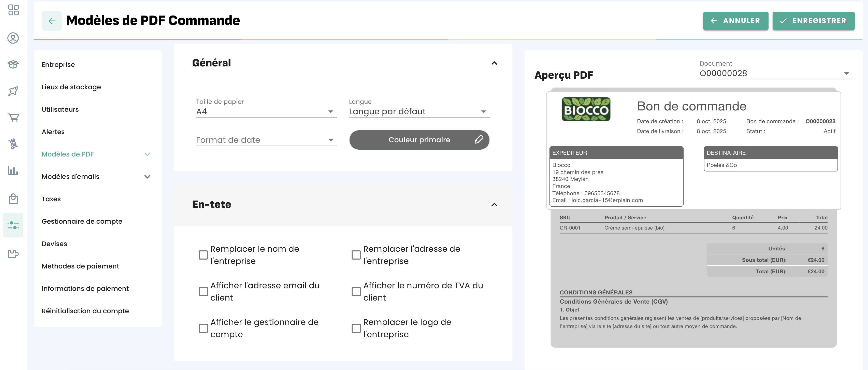Open the dashboard grid icon in sidebar
868x370 pixels.
(x=13, y=10)
